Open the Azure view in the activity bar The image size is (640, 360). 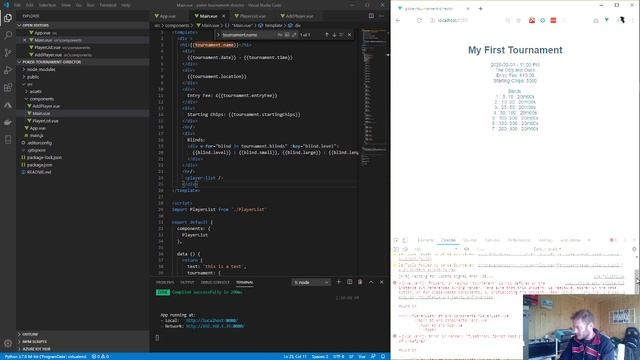pyautogui.click(x=8, y=105)
